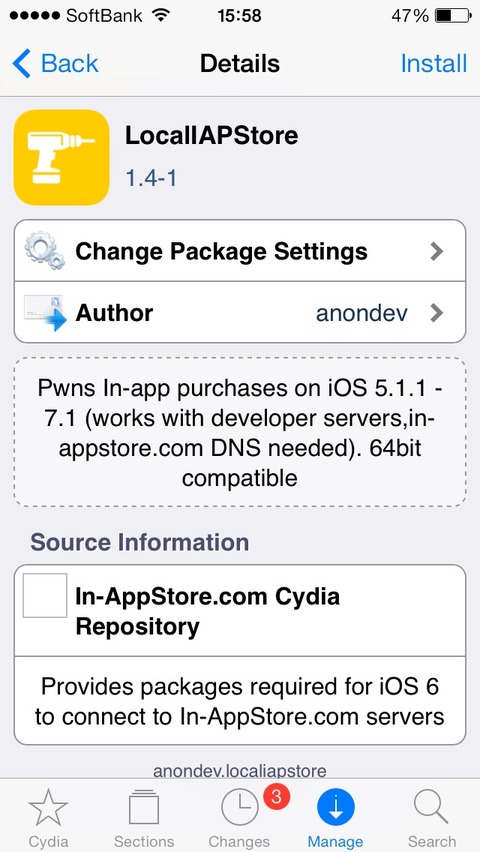Go Back to the previous screen
The height and width of the screenshot is (852, 480).
click(55, 64)
